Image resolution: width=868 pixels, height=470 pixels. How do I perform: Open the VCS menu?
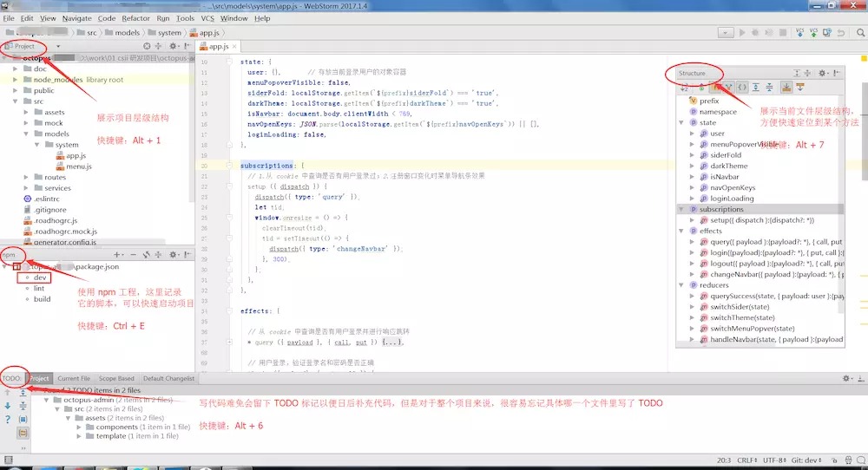coord(207,18)
